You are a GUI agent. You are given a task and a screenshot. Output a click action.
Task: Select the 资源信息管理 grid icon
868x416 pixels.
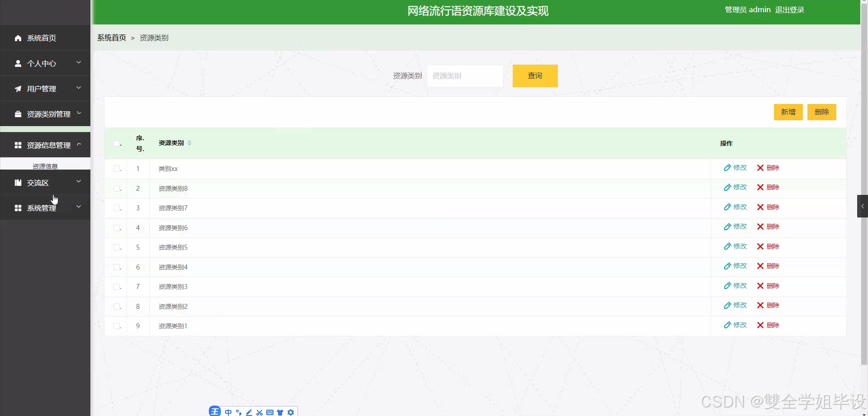click(x=18, y=145)
